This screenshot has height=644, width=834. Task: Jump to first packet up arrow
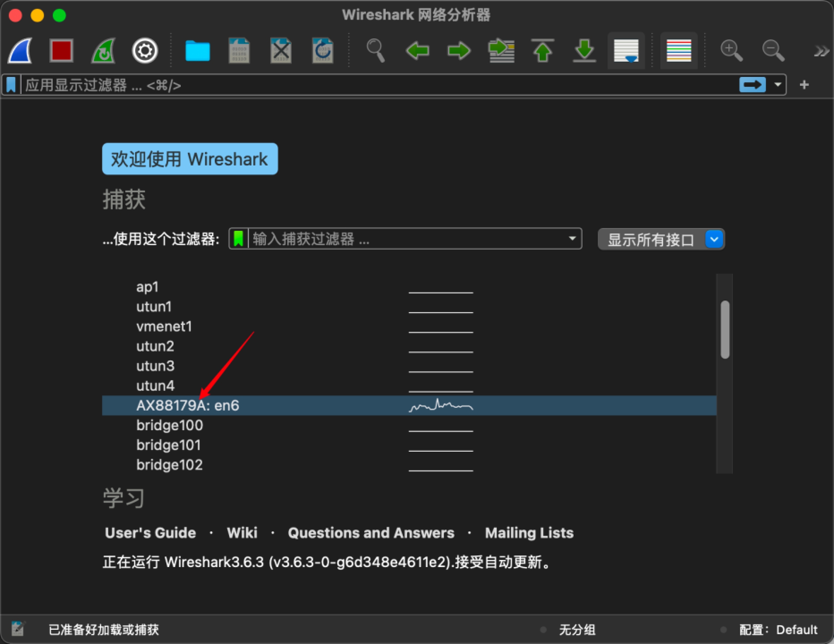pos(542,50)
